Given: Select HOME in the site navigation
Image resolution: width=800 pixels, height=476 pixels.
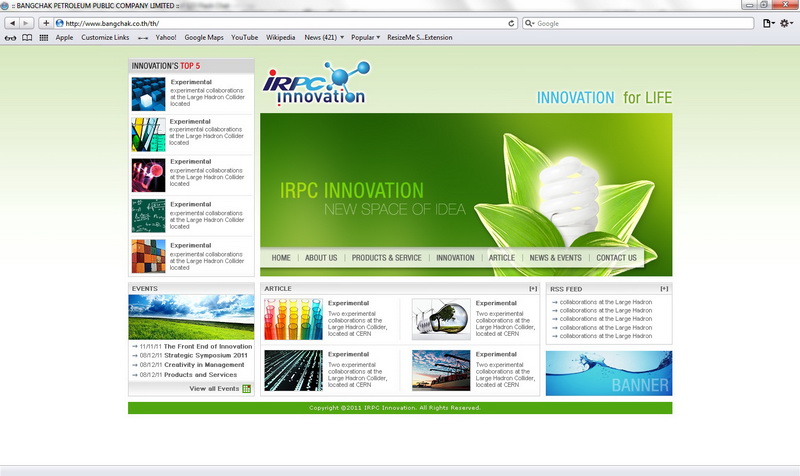Looking at the screenshot, I should tap(281, 258).
